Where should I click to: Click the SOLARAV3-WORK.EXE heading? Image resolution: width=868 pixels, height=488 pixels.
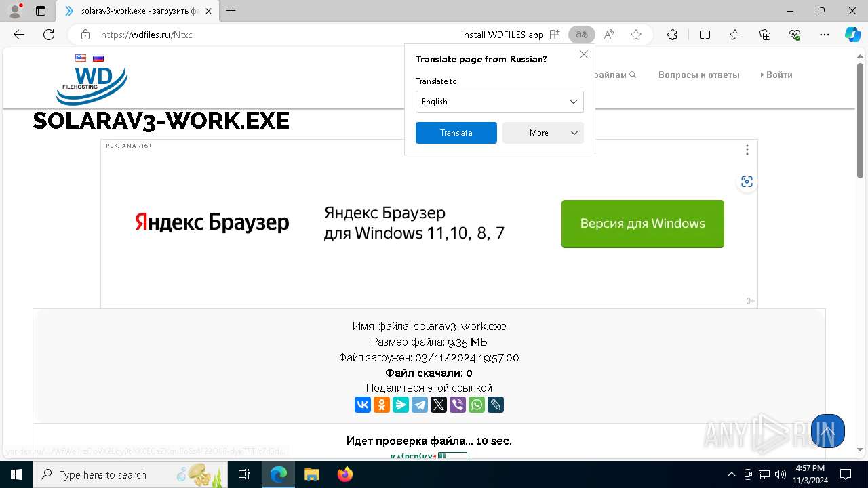pos(161,121)
